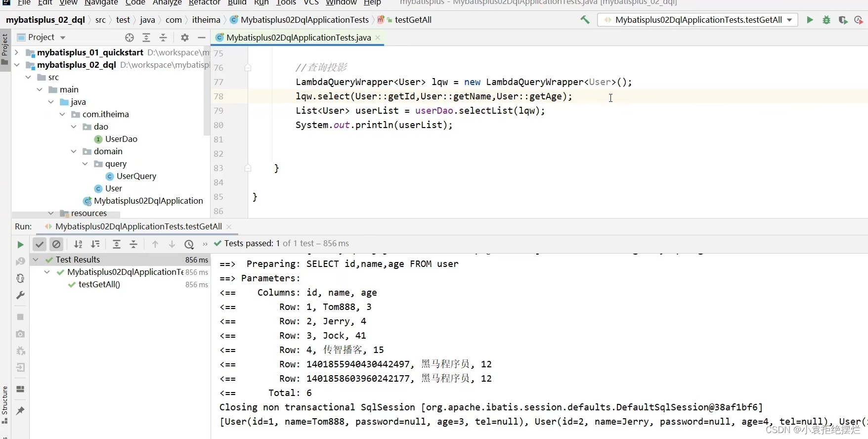Open the Structure side tool tab
This screenshot has width=868, height=439.
5,405
